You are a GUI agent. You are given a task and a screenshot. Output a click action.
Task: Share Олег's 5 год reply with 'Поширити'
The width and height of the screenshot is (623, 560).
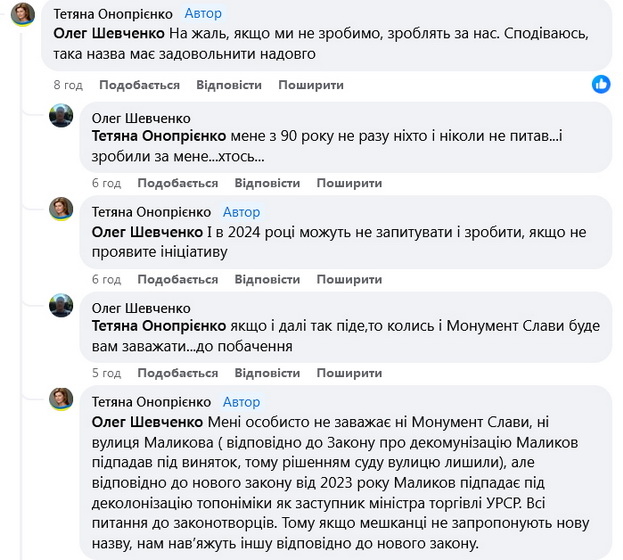tap(349, 373)
